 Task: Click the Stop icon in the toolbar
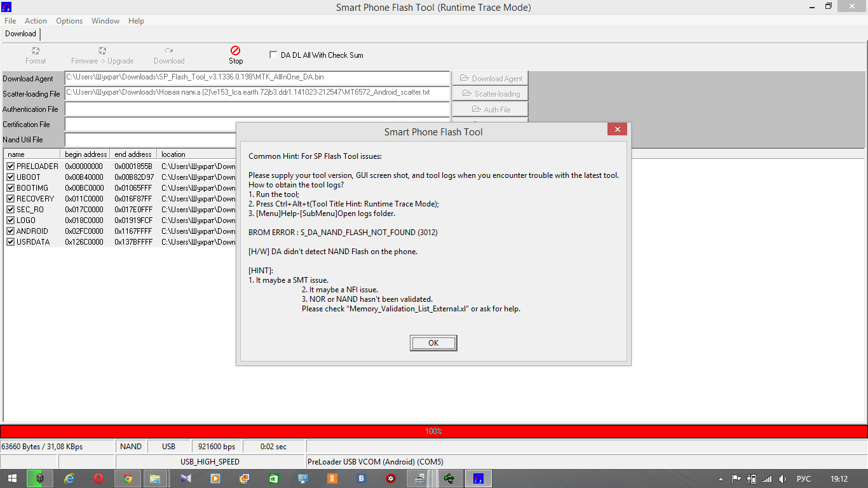tap(235, 51)
